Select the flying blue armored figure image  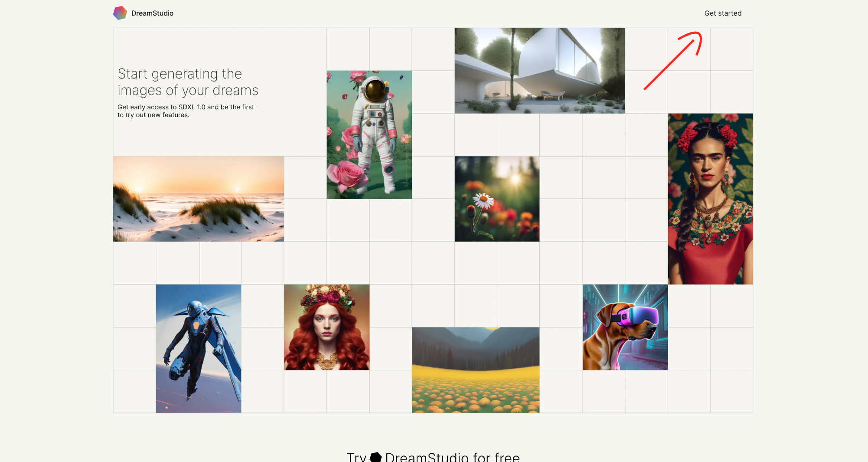199,349
